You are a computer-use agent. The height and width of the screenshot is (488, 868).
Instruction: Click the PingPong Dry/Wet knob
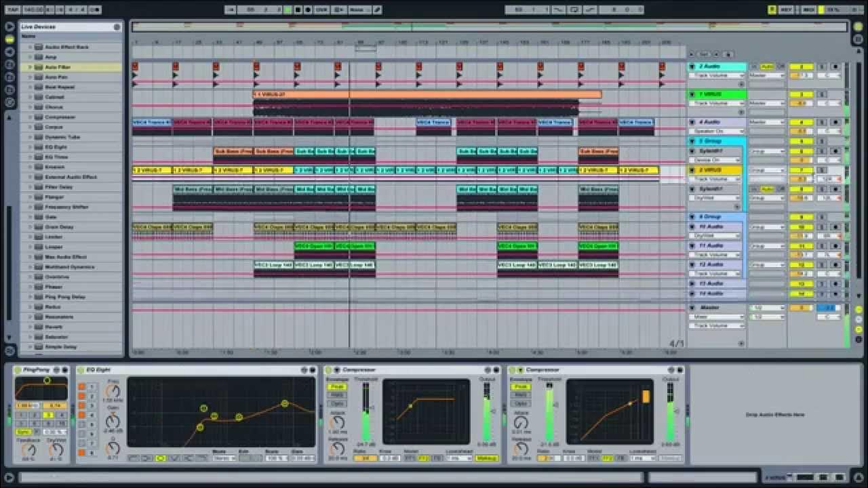[56, 450]
